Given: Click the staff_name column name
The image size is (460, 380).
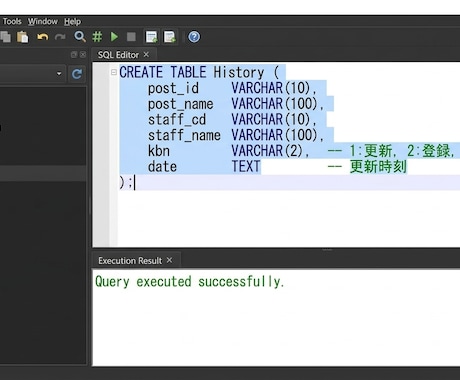Looking at the screenshot, I should [x=184, y=135].
